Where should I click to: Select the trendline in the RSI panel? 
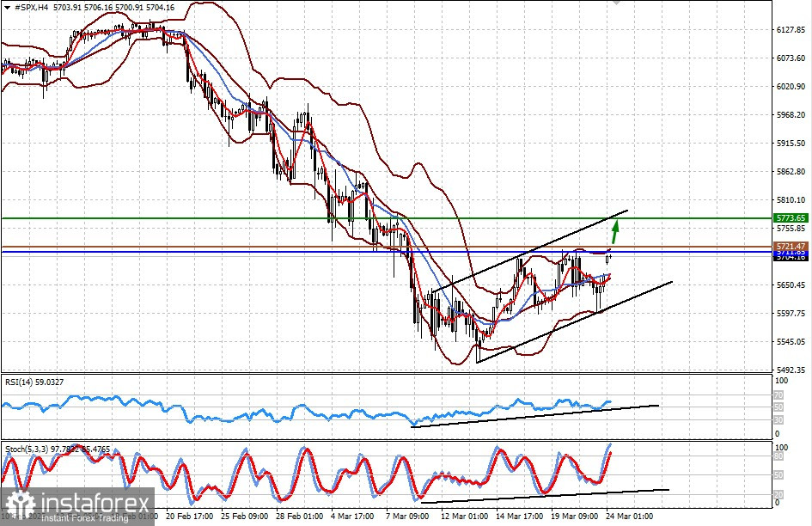tap(533, 414)
